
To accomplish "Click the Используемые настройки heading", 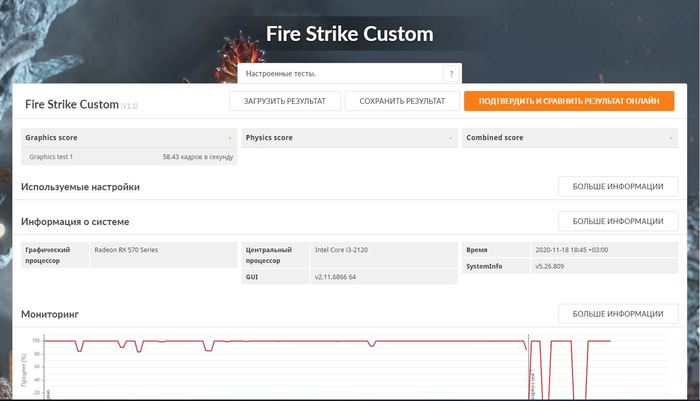I will point(80,187).
